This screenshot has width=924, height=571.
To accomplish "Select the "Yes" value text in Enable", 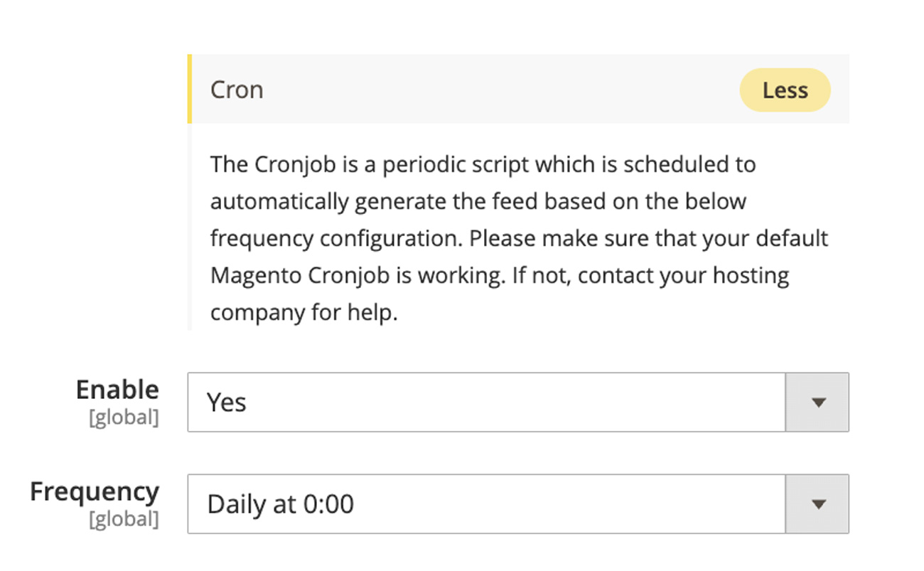I will coord(226,402).
